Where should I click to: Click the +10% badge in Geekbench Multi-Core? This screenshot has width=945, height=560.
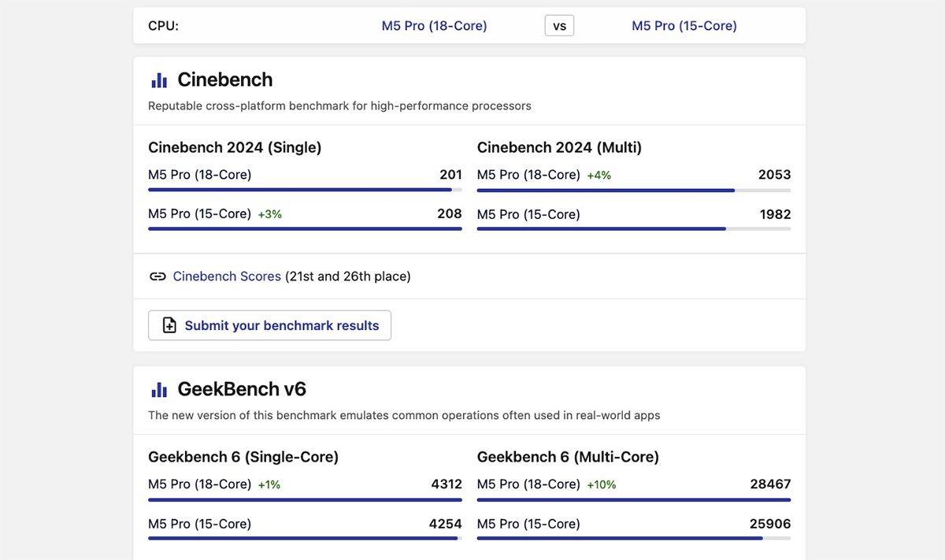pos(602,485)
